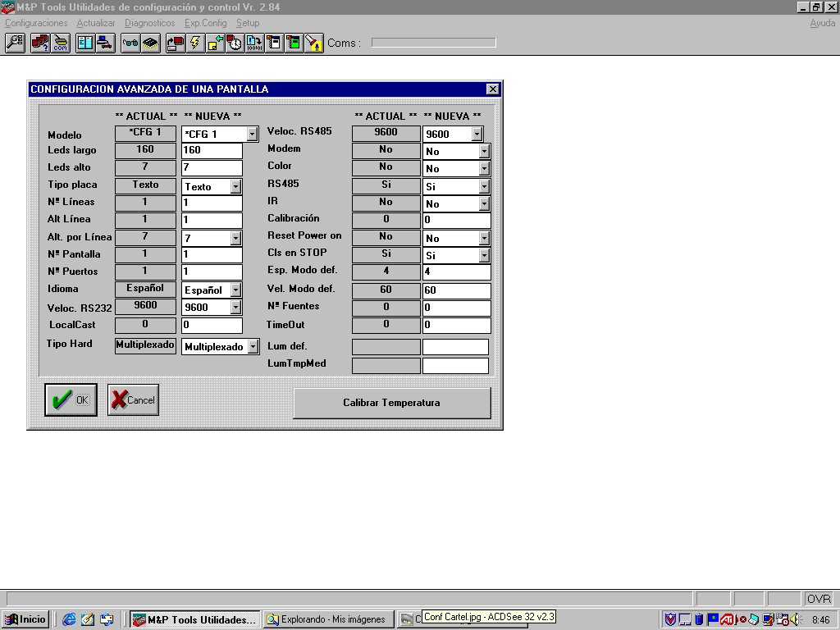Open the Veloc. RS485 NUEVA dropdown
The image size is (840, 630).
point(477,134)
